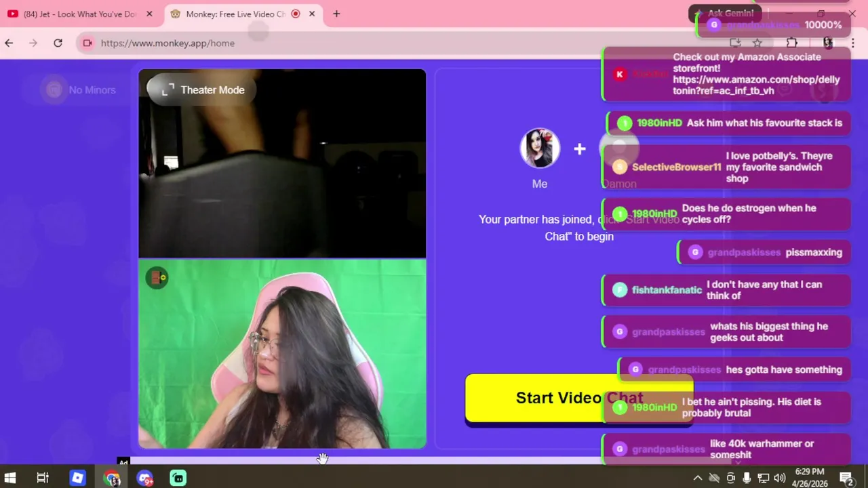The height and width of the screenshot is (488, 868).
Task: Click username fishtankfanatic in chat overlay
Action: coord(667,290)
